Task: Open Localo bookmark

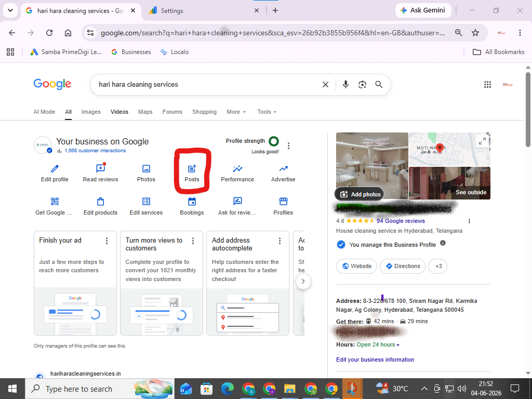Action: point(175,52)
